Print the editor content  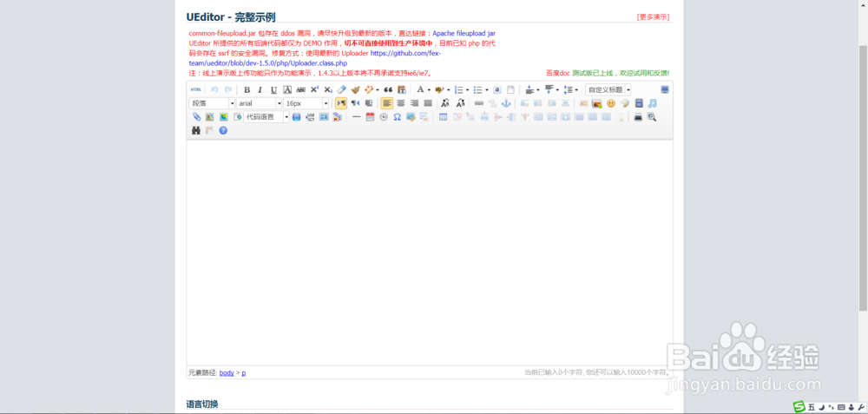(x=638, y=117)
